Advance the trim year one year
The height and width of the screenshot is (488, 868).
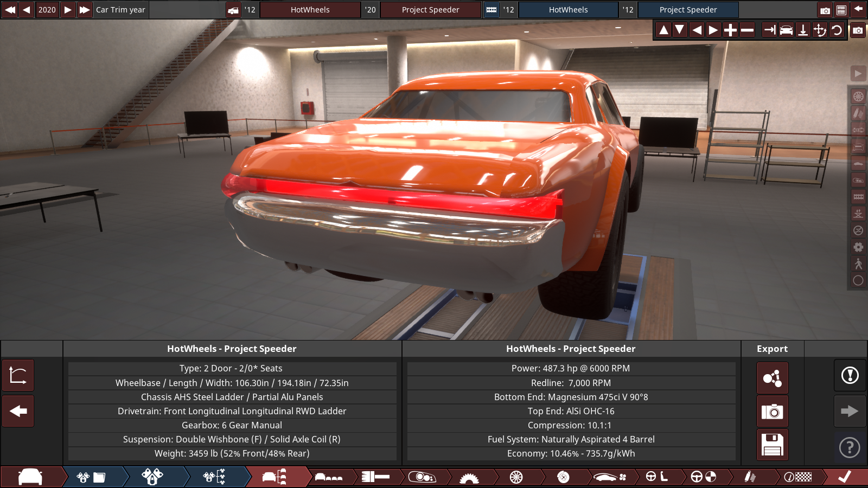click(x=68, y=10)
